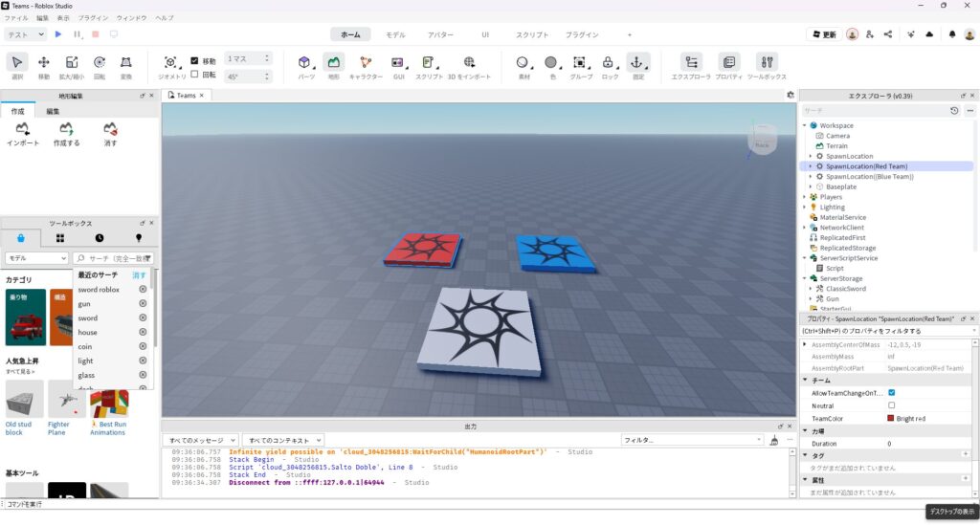Switch to the アバター ribbon tab
The image size is (980, 525).
pyautogui.click(x=440, y=35)
